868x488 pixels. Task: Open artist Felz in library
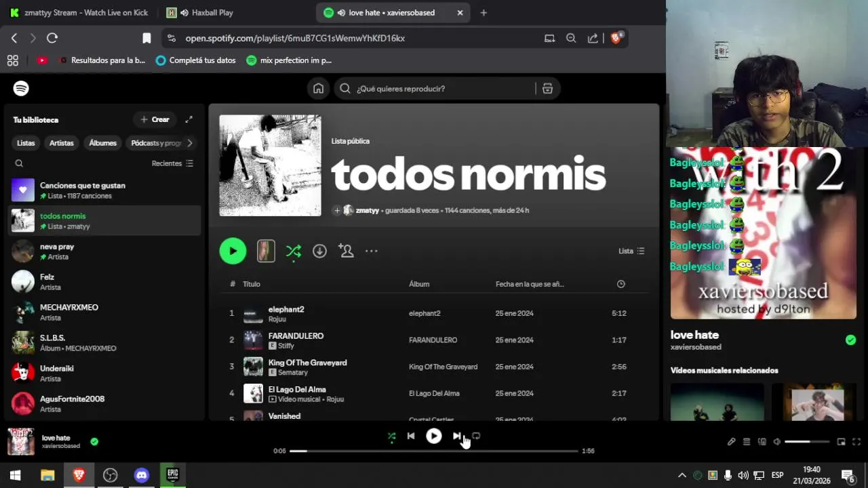tap(105, 281)
